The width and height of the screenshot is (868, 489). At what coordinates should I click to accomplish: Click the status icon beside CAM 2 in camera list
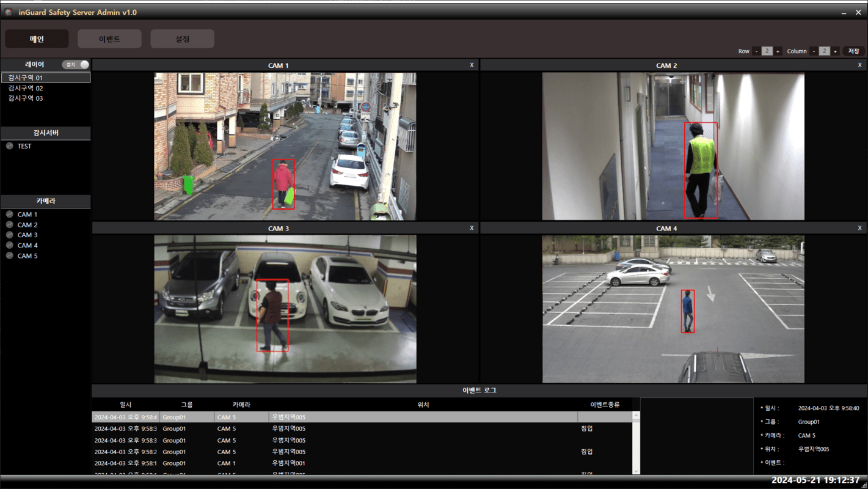[x=9, y=224]
